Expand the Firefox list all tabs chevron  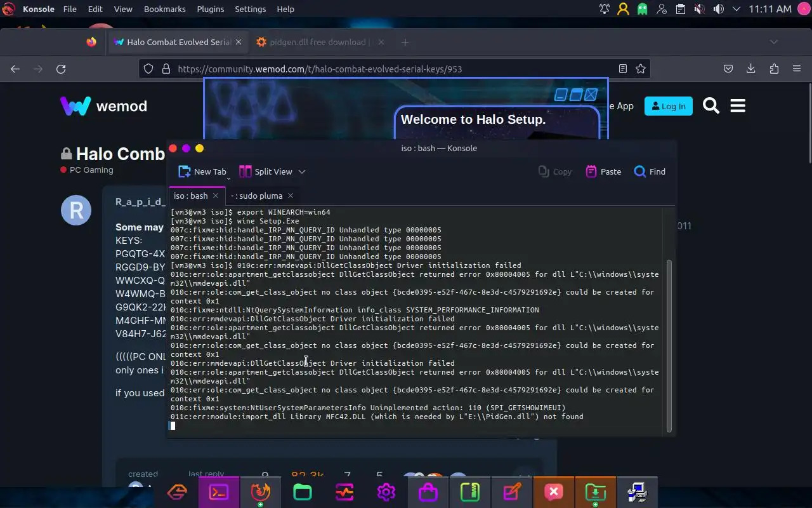(773, 42)
